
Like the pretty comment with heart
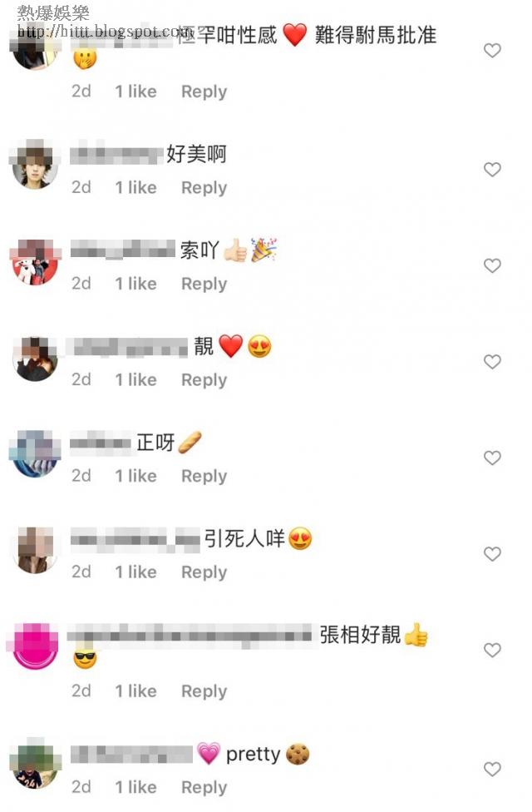[x=491, y=769]
